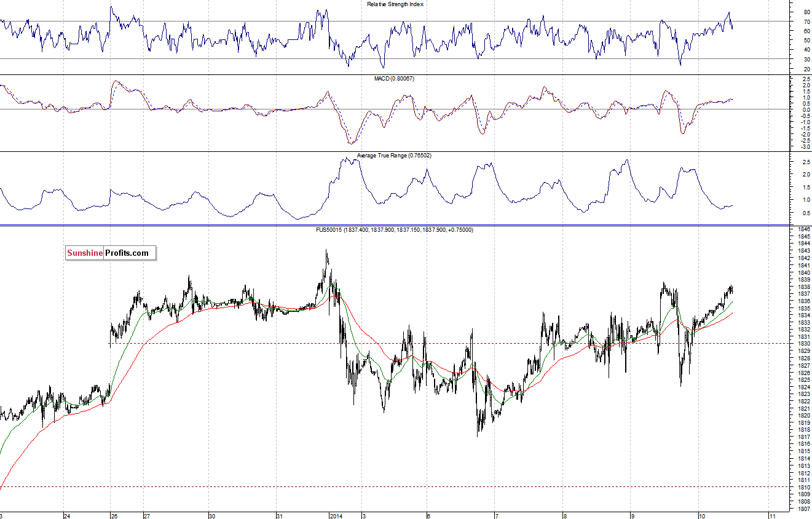Image resolution: width=812 pixels, height=519 pixels.
Task: Click the 80 level on RSI axis
Action: [x=806, y=12]
